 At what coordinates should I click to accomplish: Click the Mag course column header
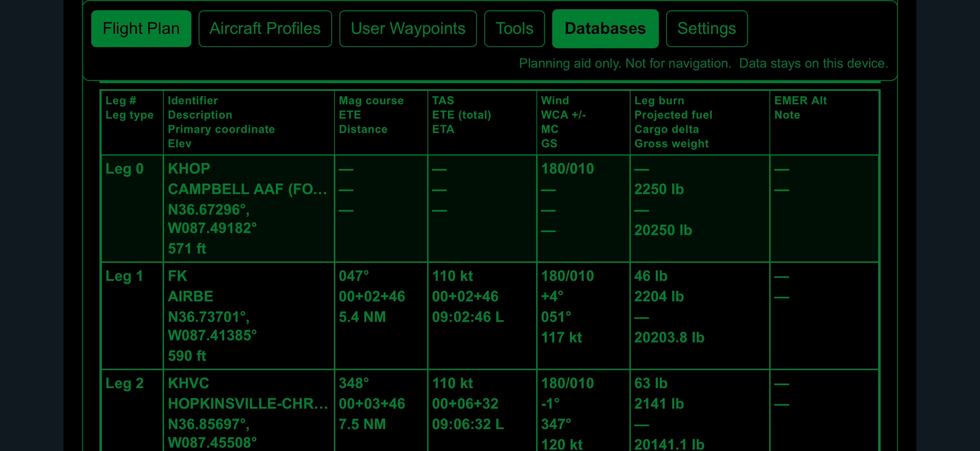point(371,100)
